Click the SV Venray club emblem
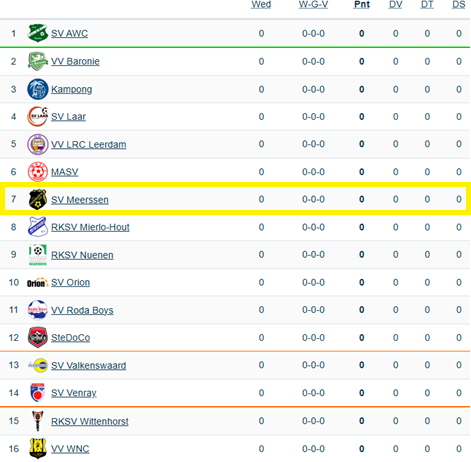The width and height of the screenshot is (471, 462). pos(38,393)
